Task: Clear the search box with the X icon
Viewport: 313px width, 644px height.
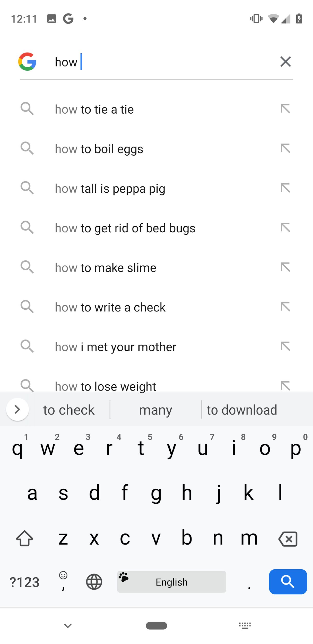Action: click(285, 62)
